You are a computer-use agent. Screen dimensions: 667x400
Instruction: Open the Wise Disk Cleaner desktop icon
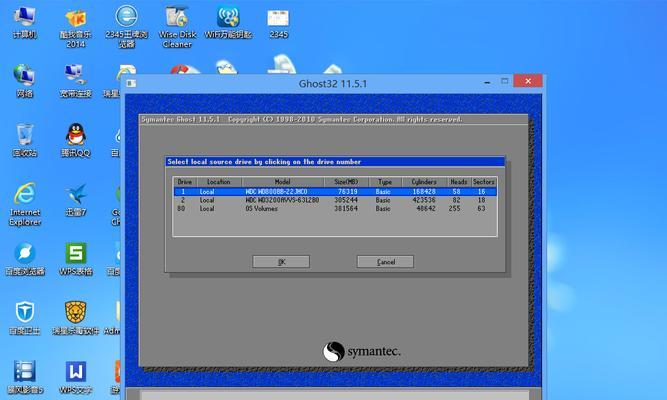pos(177,19)
